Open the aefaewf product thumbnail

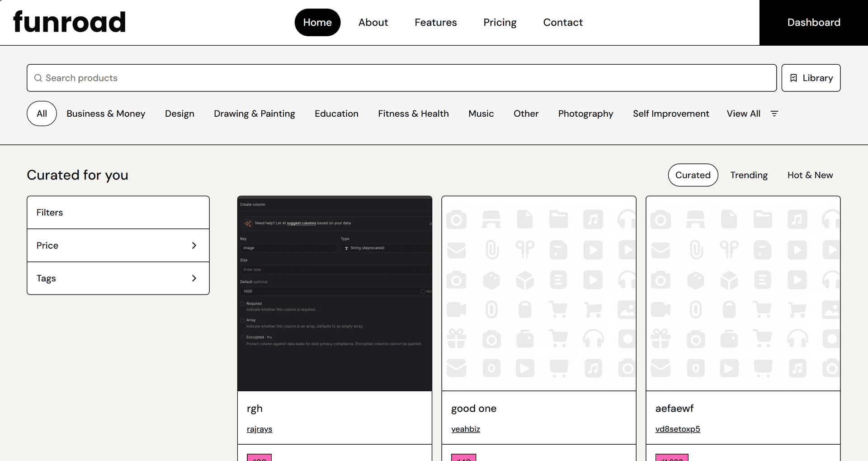coord(743,294)
